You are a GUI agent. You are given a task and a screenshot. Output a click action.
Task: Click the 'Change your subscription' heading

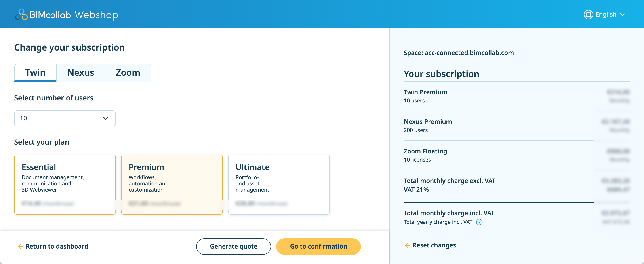point(69,47)
